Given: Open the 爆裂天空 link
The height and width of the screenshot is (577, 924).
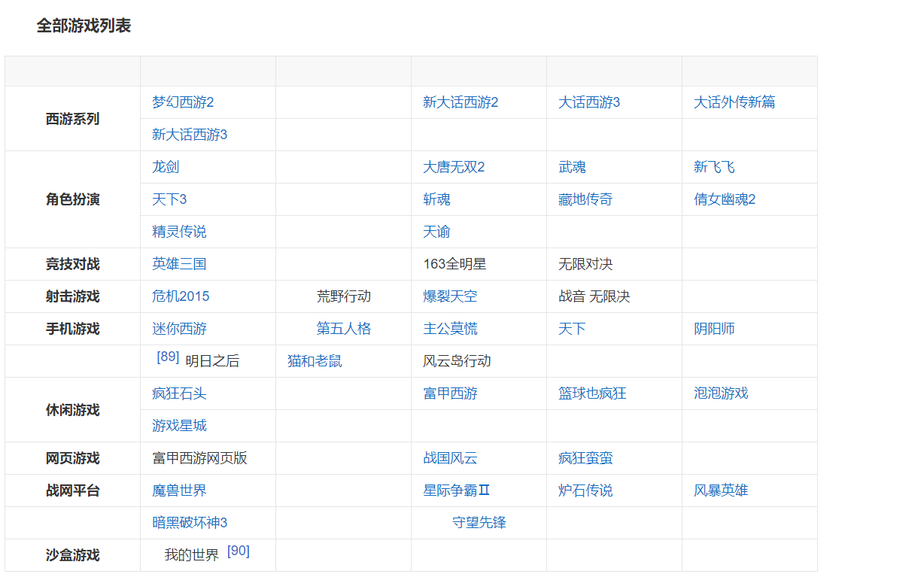Looking at the screenshot, I should point(450,296).
